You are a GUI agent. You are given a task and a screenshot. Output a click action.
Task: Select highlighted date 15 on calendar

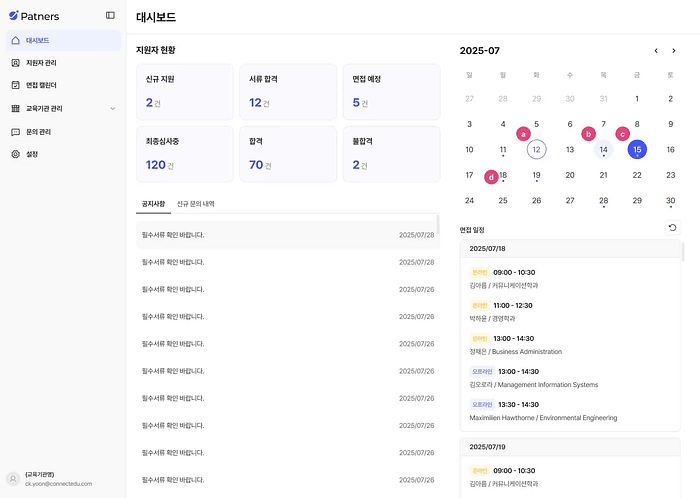click(x=637, y=149)
